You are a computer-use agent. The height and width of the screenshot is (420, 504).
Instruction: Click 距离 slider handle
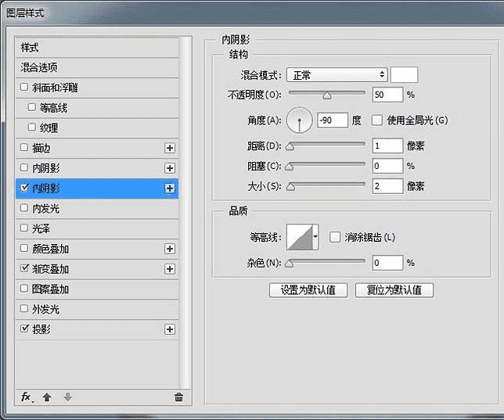point(290,147)
